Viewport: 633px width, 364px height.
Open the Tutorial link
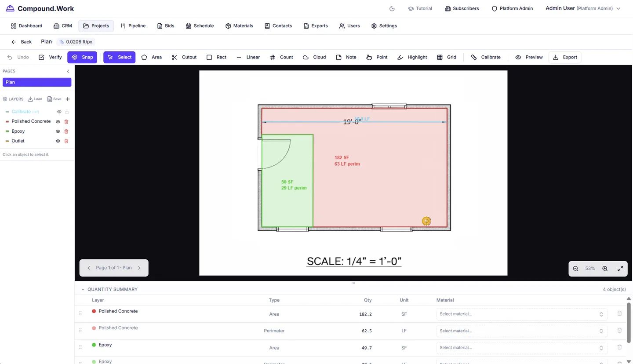420,8
